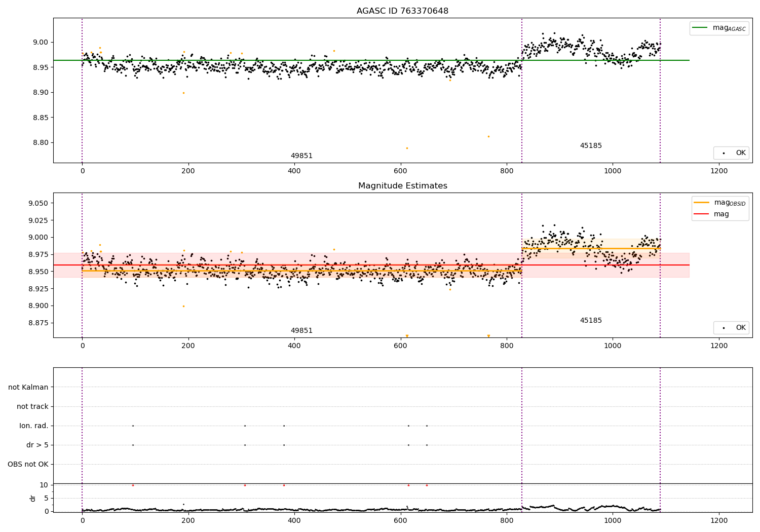Click the '45185' label in the AGASC ID plot

(x=591, y=146)
